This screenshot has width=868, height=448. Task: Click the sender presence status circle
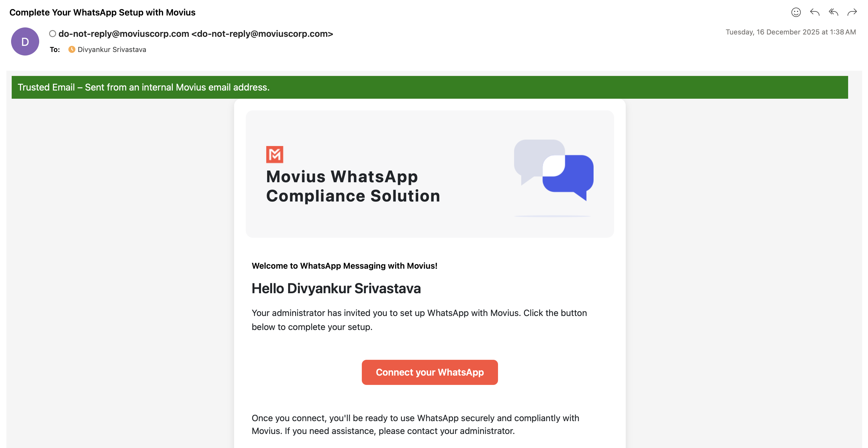click(x=53, y=34)
